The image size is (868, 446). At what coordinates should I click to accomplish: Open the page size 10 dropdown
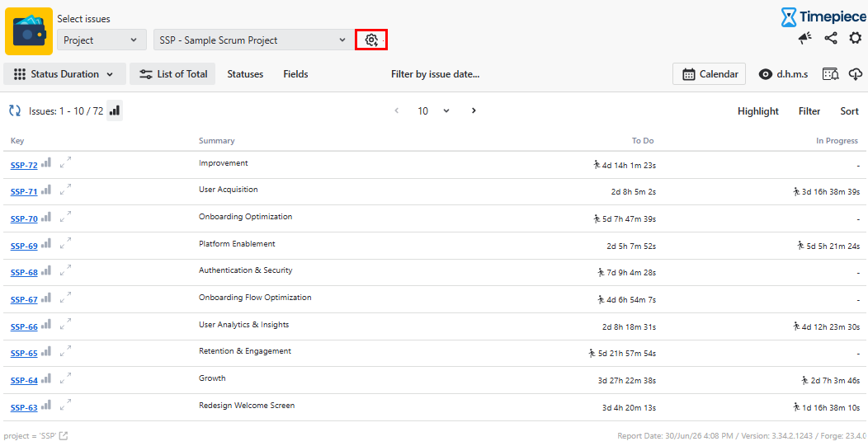433,111
